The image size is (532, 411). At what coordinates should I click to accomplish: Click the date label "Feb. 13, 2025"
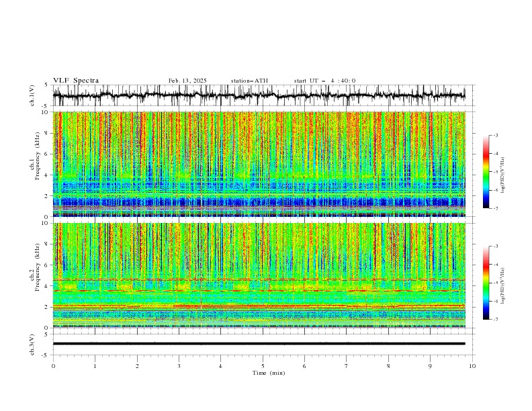point(187,81)
